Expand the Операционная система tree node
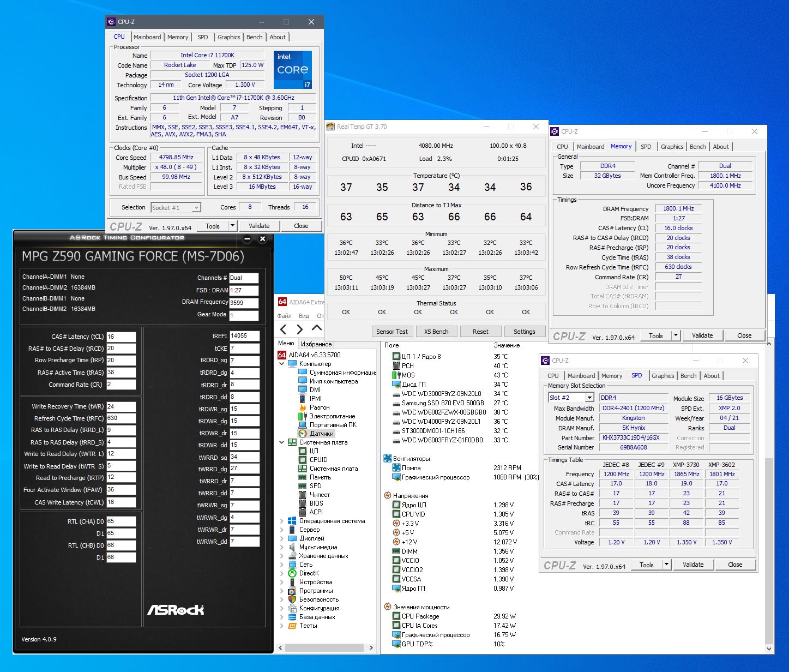The image size is (789, 672). [282, 521]
